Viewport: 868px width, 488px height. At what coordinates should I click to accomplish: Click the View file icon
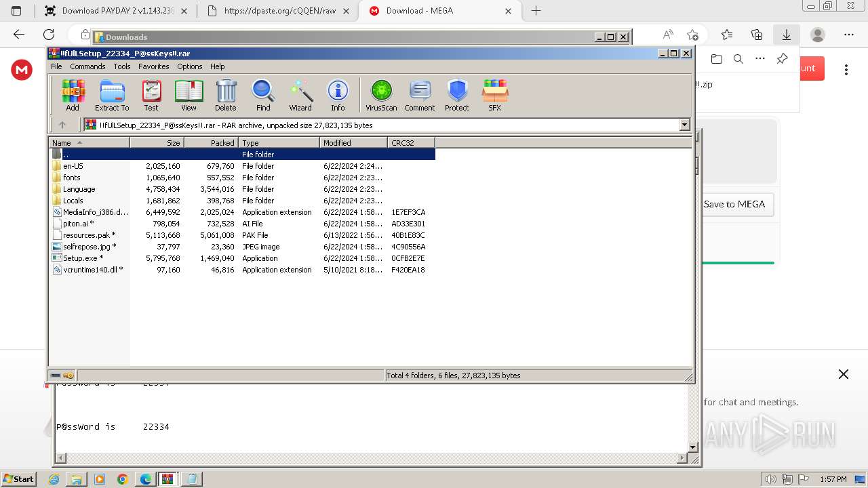(x=189, y=95)
